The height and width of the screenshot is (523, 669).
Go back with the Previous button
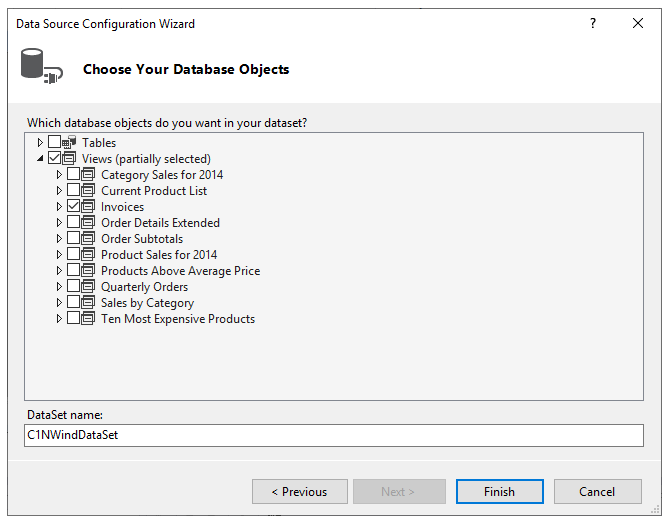300,491
